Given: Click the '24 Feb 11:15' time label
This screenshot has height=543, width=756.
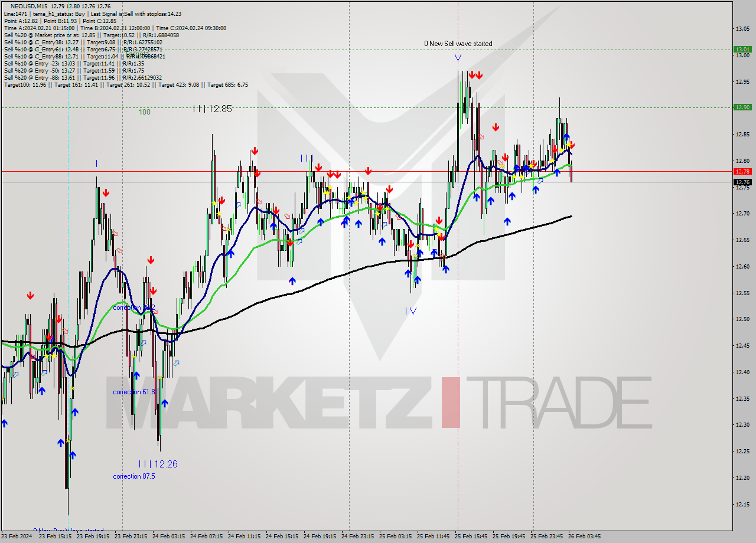Looking at the screenshot, I should click(244, 537).
